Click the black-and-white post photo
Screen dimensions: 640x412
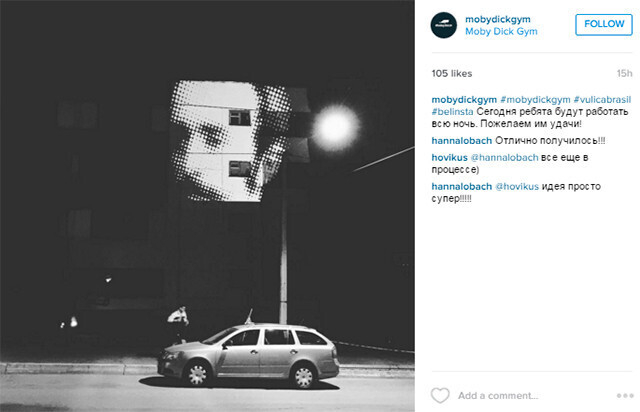(x=207, y=206)
